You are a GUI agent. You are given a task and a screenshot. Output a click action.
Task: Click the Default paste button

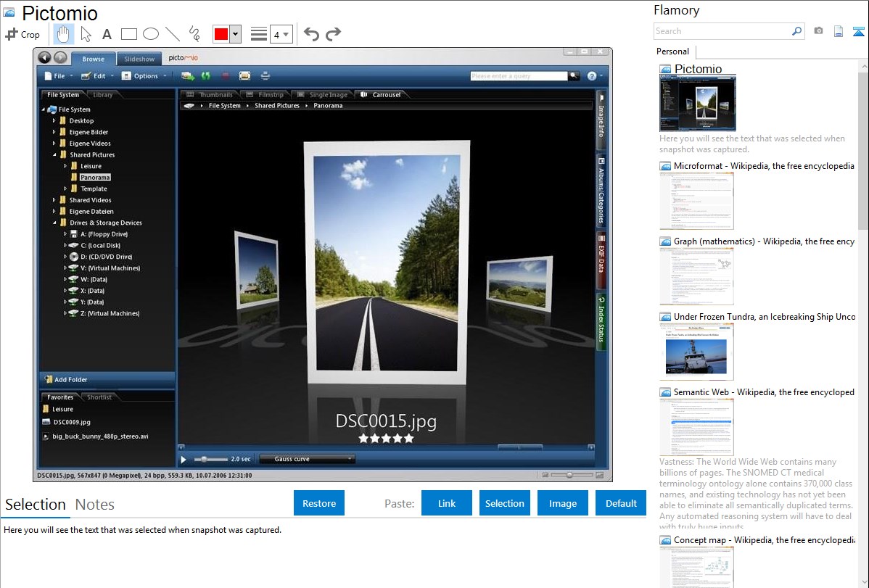click(621, 503)
